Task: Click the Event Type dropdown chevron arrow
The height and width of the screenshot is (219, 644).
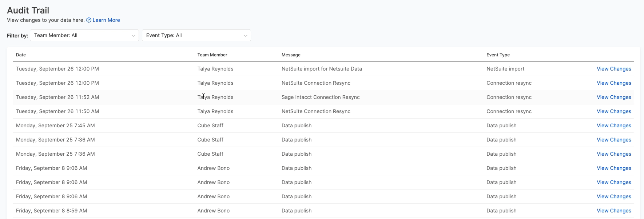Action: tap(245, 36)
